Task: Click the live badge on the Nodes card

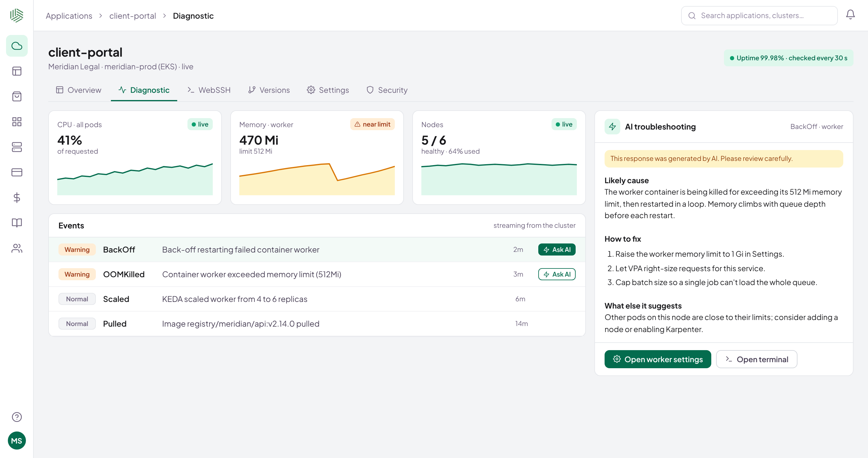Action: point(564,124)
